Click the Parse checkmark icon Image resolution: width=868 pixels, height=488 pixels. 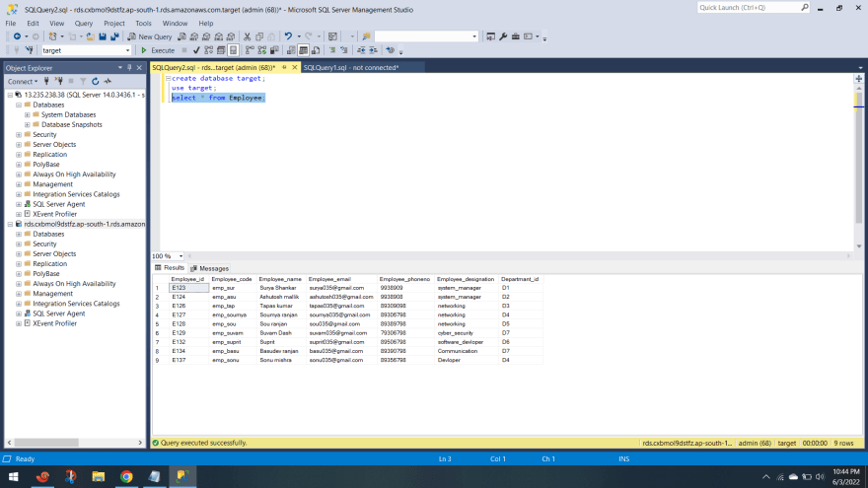(196, 50)
